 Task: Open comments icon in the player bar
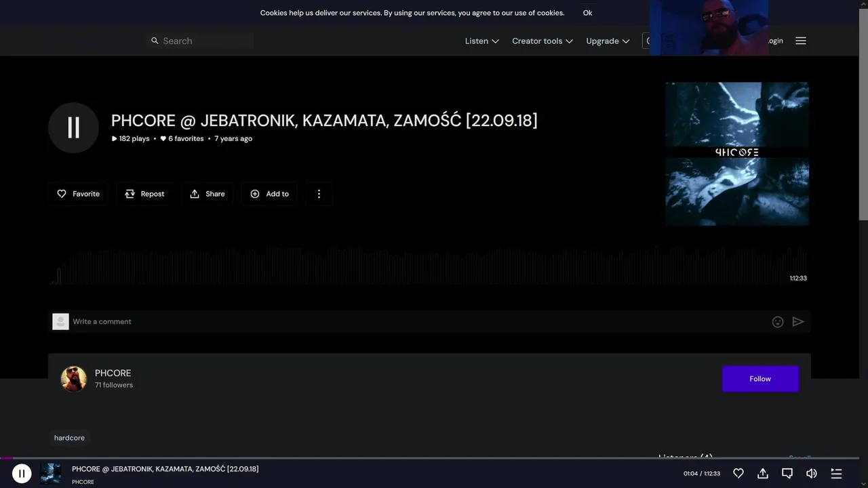787,473
